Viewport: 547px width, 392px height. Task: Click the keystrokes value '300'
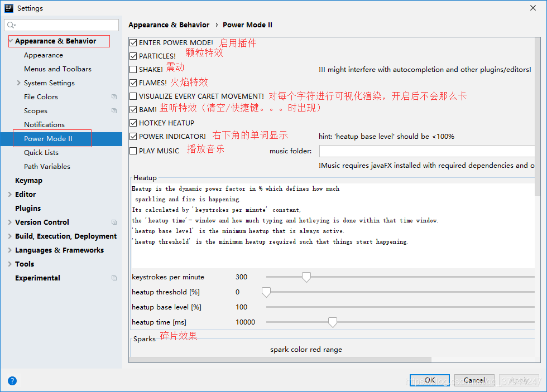pyautogui.click(x=241, y=277)
